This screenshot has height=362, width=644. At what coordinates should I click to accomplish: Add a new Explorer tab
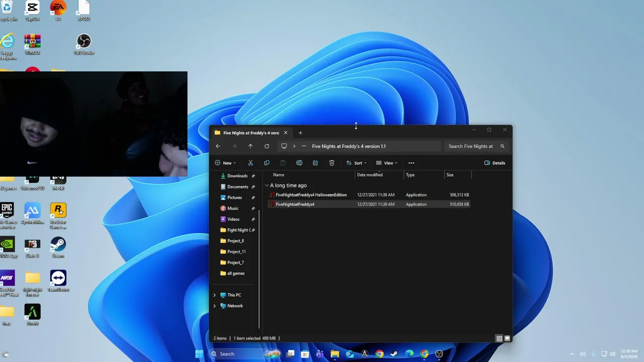(300, 133)
